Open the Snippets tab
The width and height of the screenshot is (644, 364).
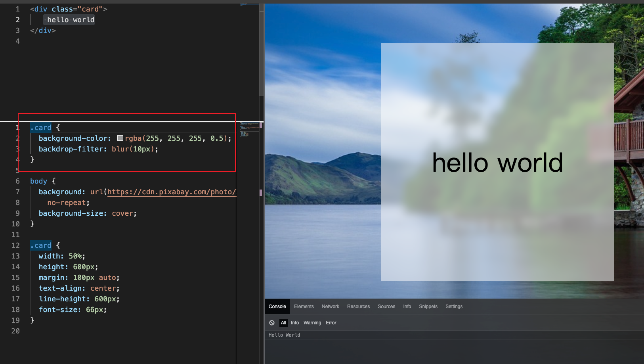click(428, 307)
